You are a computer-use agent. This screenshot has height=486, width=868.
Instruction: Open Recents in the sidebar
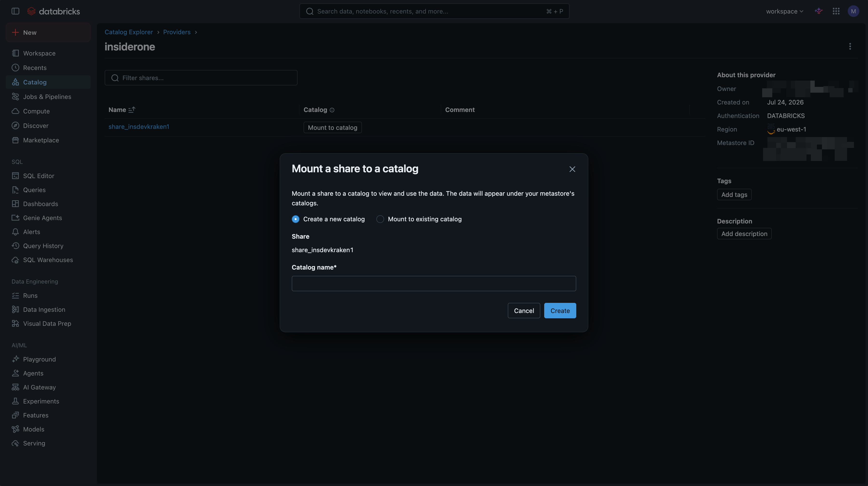pos(48,68)
